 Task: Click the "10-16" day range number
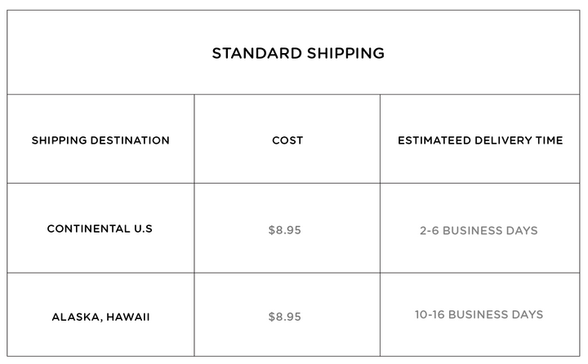430,314
